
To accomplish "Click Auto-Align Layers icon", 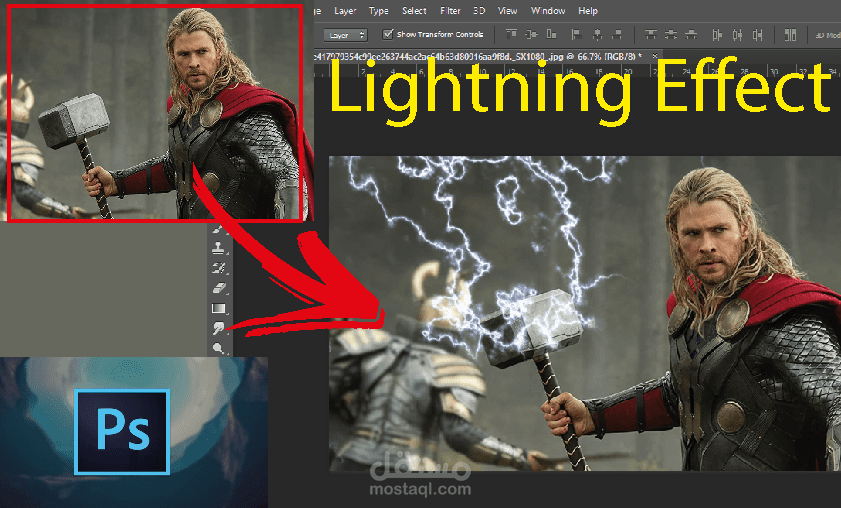I will pos(791,35).
